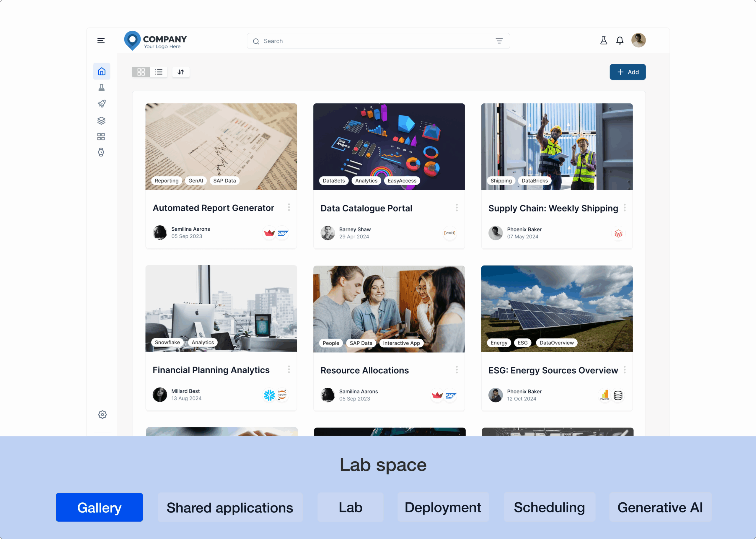Open the ESG solar panels thumbnail

tap(557, 309)
